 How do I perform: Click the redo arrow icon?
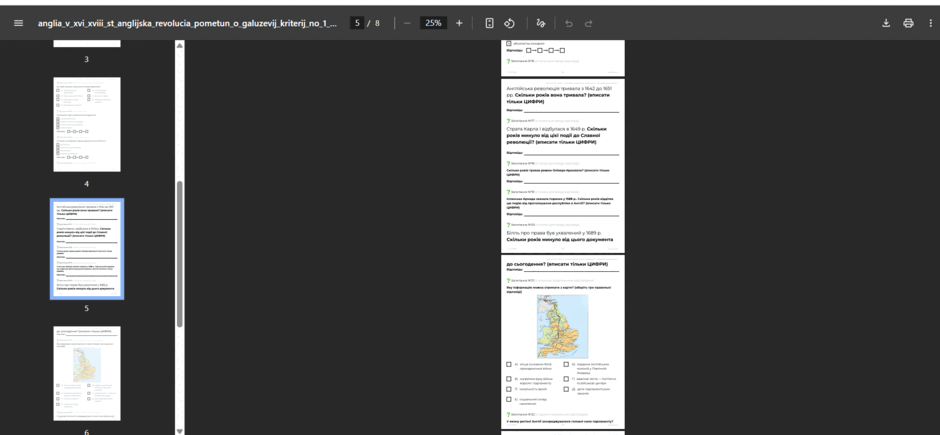[x=589, y=23]
